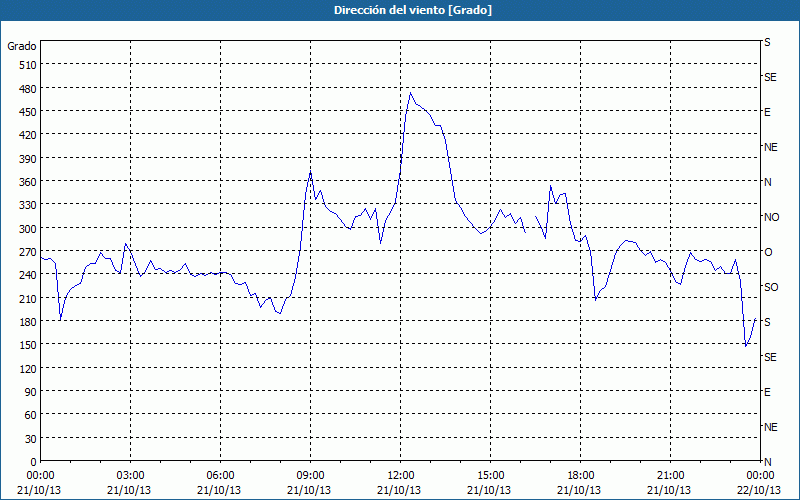
Task: Click the 450 y-axis value
Action: tap(28, 112)
